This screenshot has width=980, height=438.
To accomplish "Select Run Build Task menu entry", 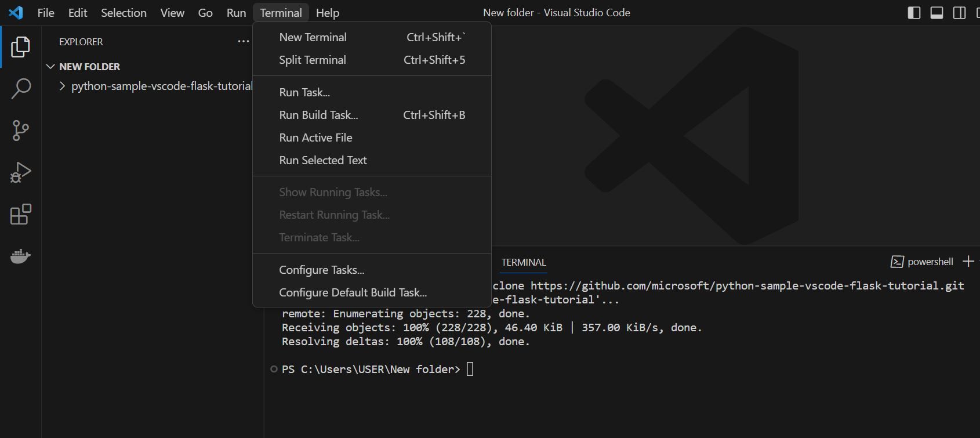I will click(x=318, y=115).
